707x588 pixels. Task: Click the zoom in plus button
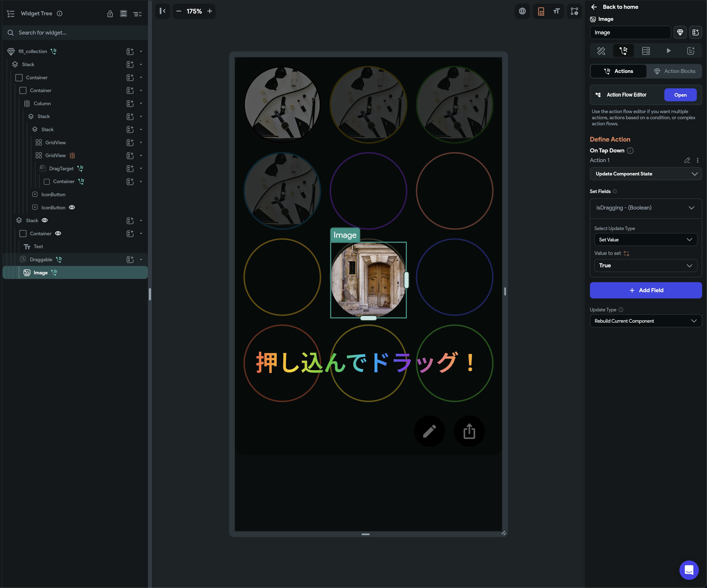(x=210, y=11)
